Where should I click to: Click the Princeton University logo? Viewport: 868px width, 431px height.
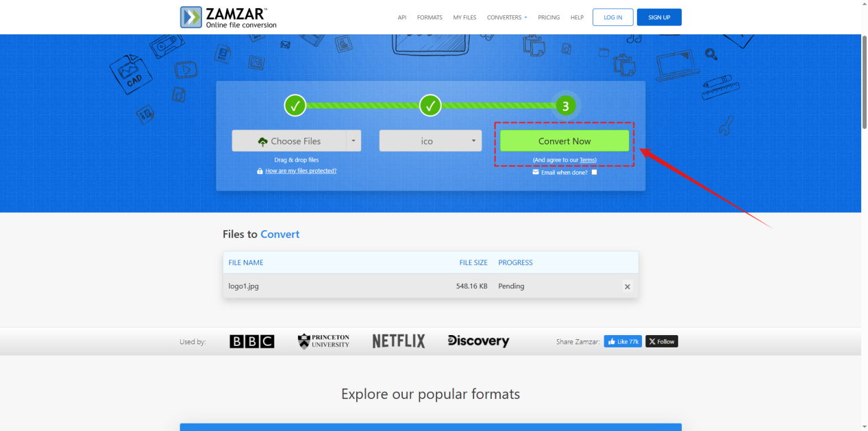323,341
